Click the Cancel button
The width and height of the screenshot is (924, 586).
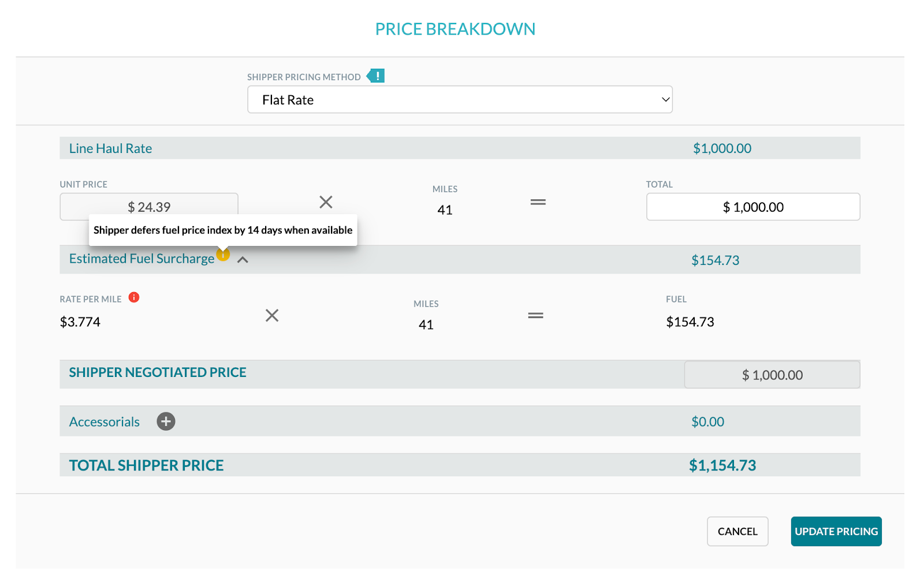pyautogui.click(x=737, y=531)
